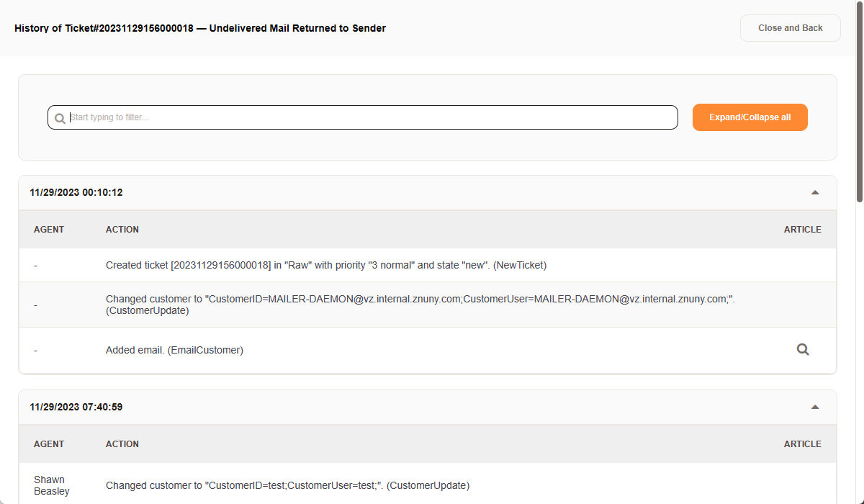Collapse the 11/29/2023 00:10:12 history section
The image size is (864, 504).
(815, 193)
